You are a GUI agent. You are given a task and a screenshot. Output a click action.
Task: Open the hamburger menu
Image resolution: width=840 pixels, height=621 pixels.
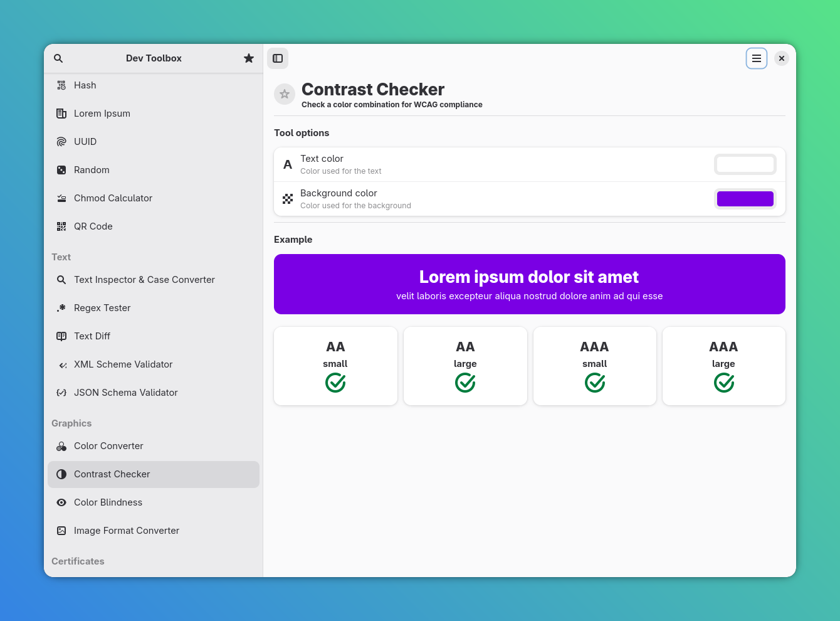(x=757, y=58)
